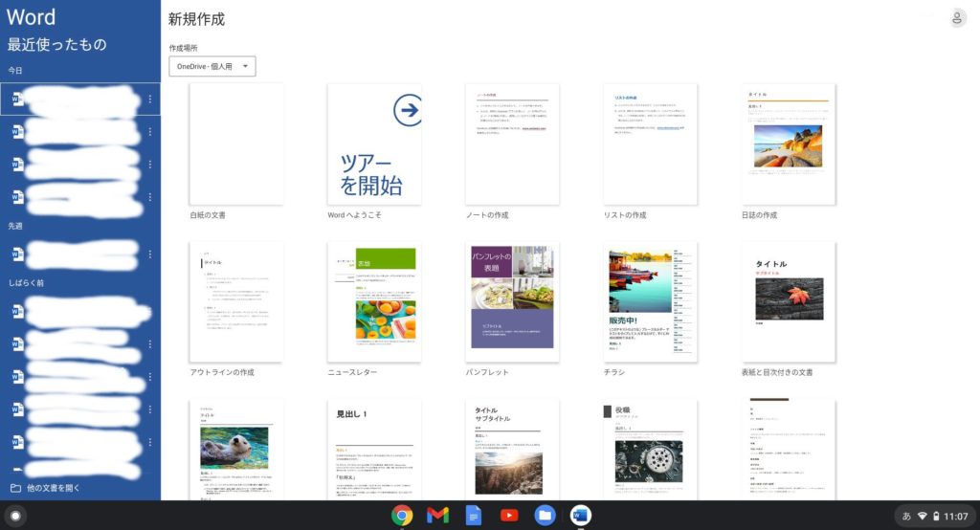Select the 白紙の文書 blank template
The height and width of the screenshot is (530, 980).
236,144
